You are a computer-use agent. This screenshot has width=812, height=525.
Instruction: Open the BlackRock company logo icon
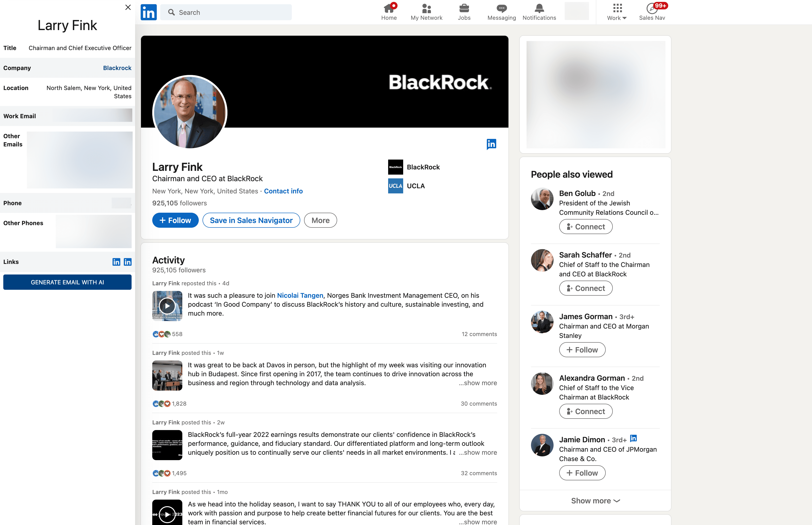[395, 167]
